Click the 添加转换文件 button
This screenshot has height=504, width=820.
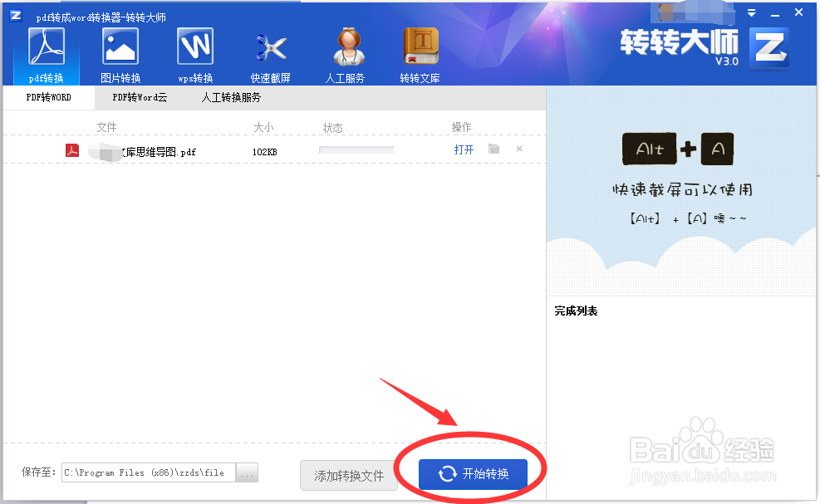(x=349, y=475)
